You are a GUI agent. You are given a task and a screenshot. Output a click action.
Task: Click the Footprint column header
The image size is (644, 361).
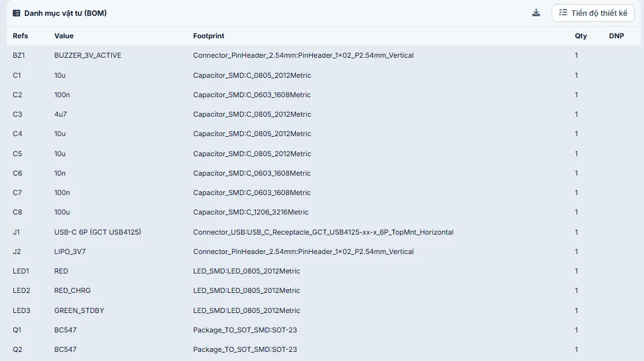(208, 36)
